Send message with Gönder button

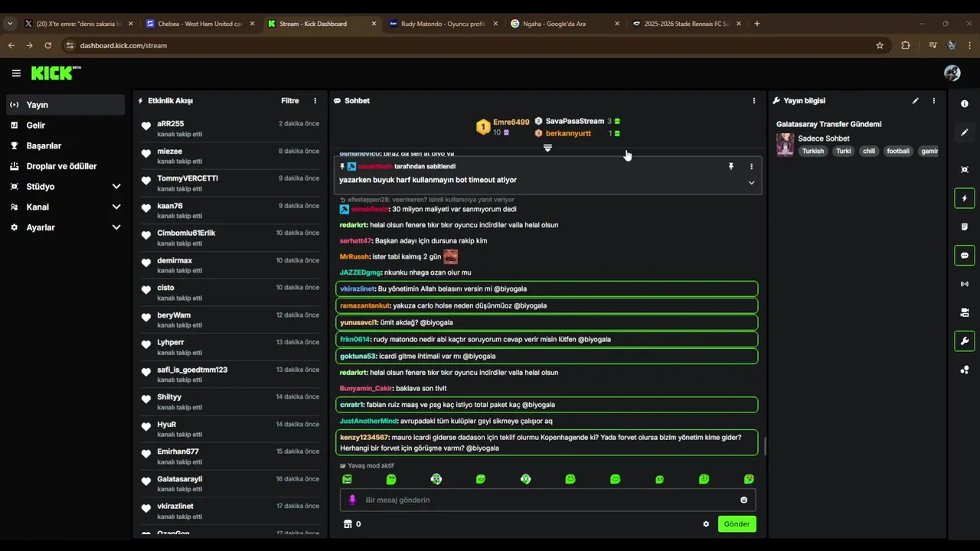[x=737, y=524]
